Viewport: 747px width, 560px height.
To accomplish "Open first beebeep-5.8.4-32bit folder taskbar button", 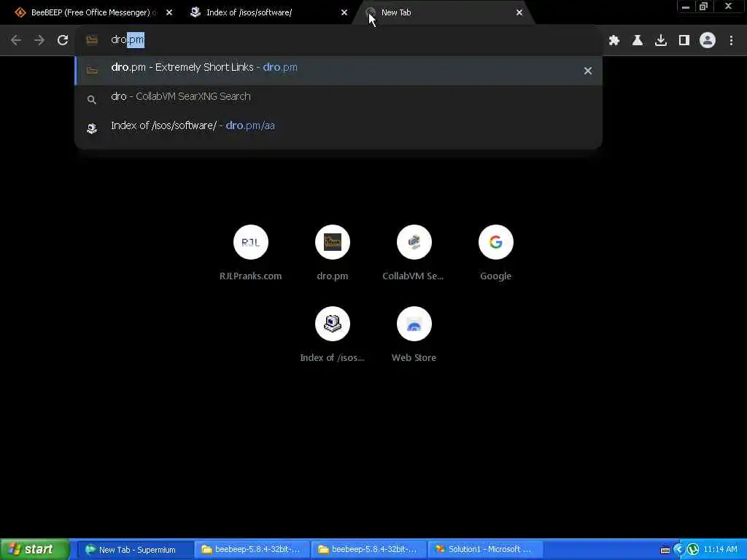I will pos(252,550).
